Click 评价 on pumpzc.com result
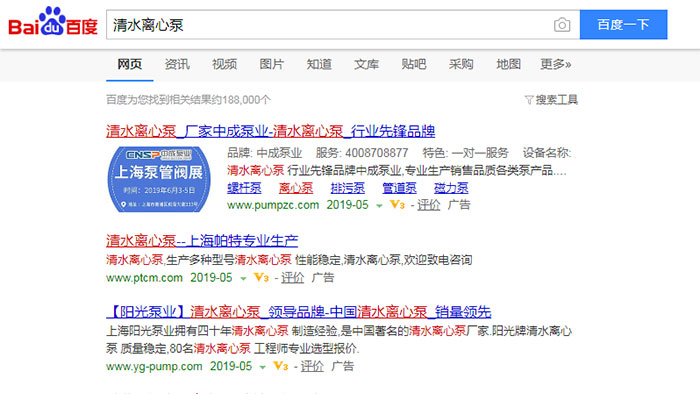 pos(429,205)
